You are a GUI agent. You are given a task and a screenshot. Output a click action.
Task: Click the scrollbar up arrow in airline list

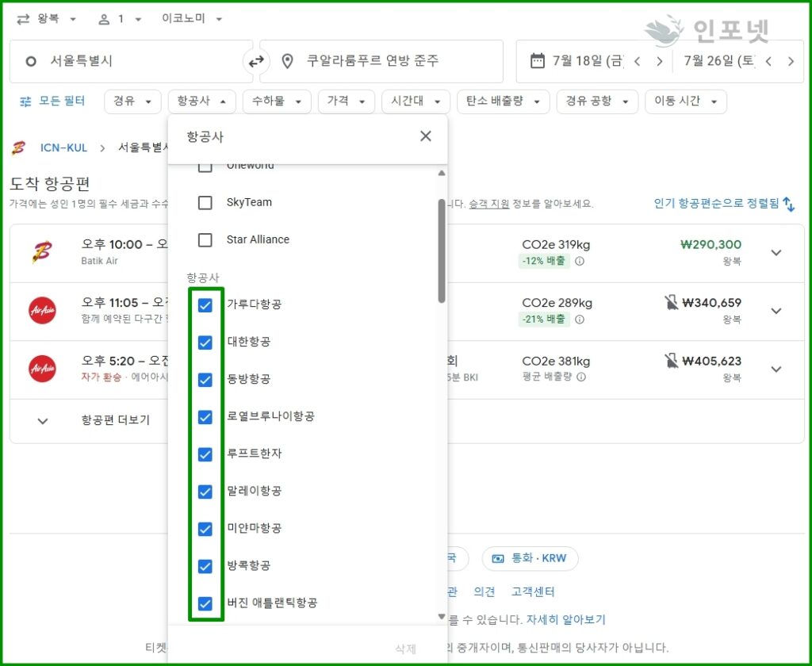click(442, 173)
